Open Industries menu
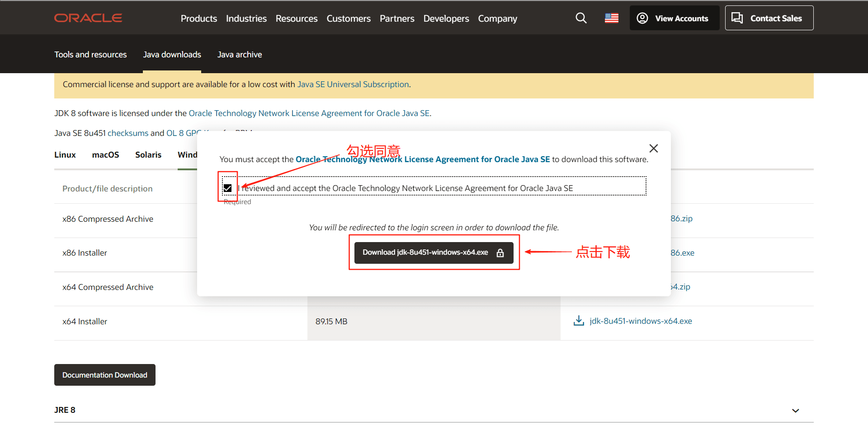The height and width of the screenshot is (425, 868). (246, 19)
